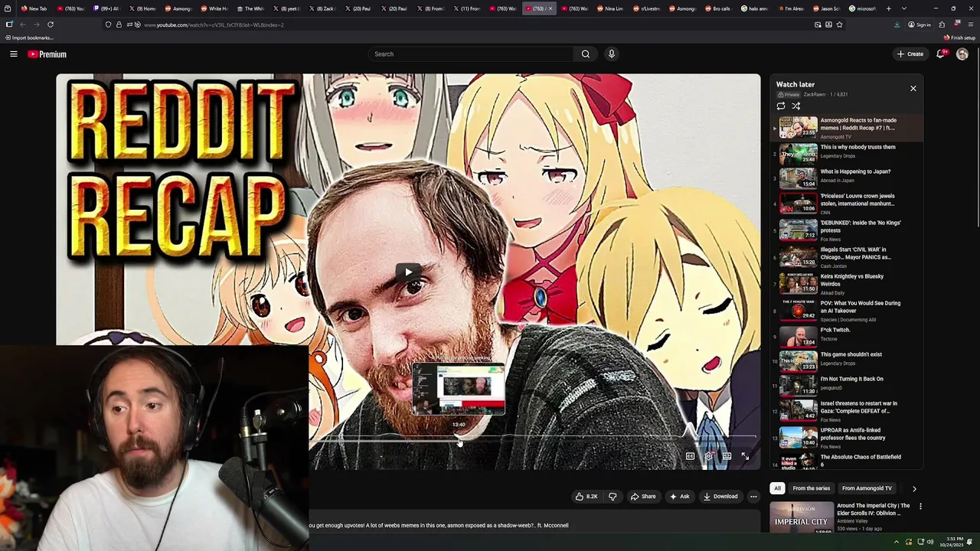Close the active YouTube browser tab
This screenshot has height=551, width=980.
[550, 8]
